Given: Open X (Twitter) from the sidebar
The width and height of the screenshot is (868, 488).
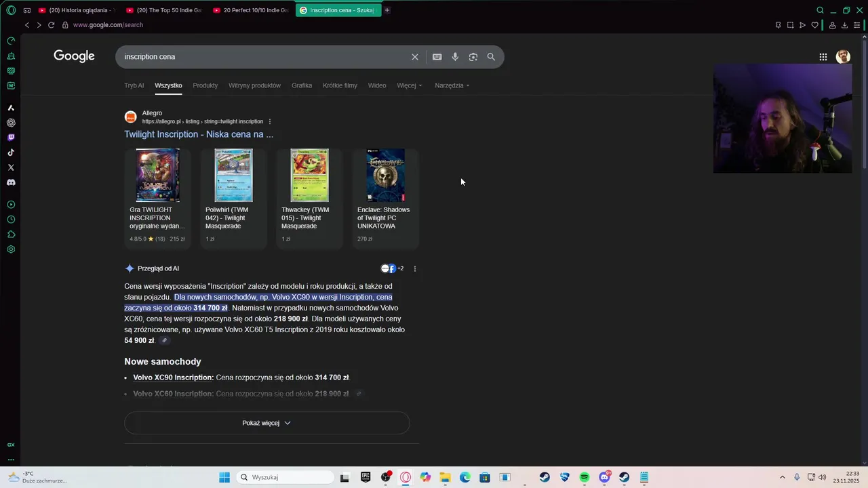Looking at the screenshot, I should coord(11,167).
